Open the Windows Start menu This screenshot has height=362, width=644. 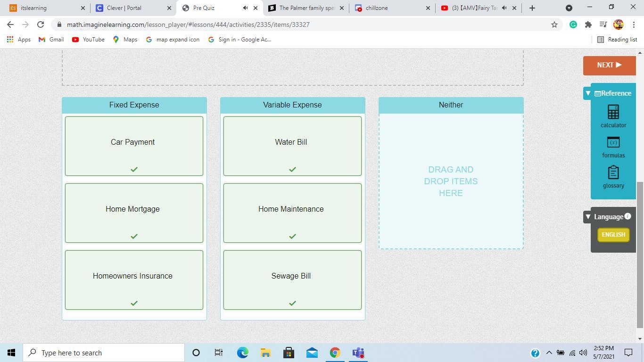coord(11,353)
